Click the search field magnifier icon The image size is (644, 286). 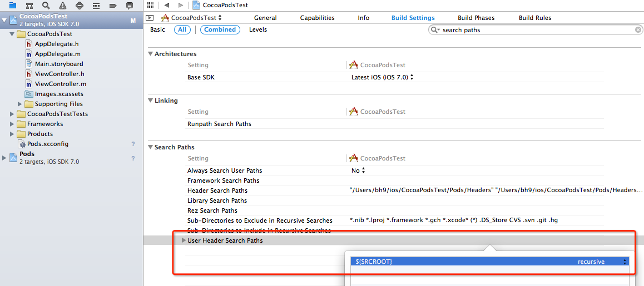tap(434, 30)
